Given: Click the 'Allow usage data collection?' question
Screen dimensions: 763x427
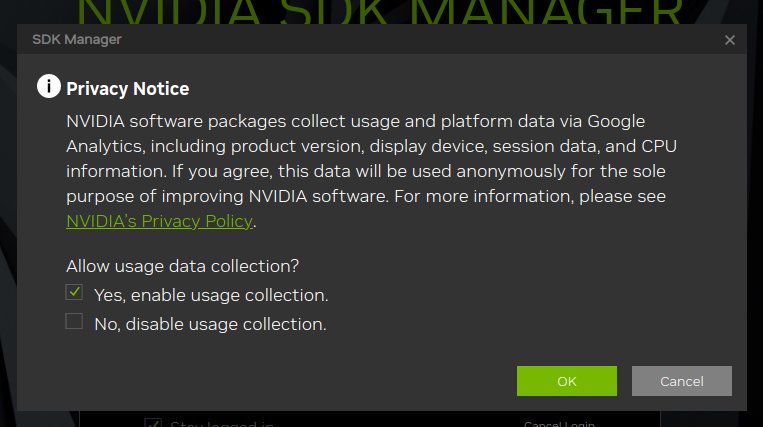Looking at the screenshot, I should [182, 267].
